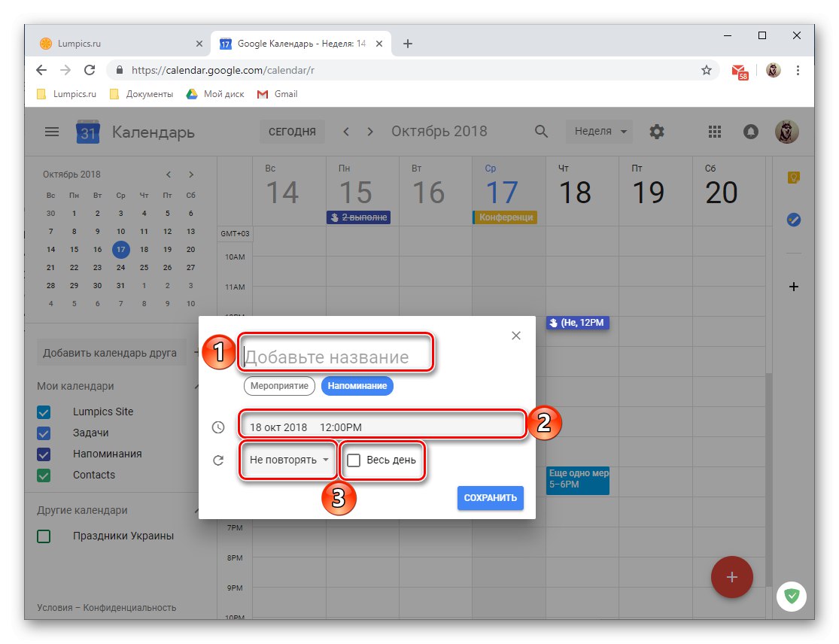Open Calendar settings gear
Screen dimensions: 839x644
pyautogui.click(x=656, y=132)
